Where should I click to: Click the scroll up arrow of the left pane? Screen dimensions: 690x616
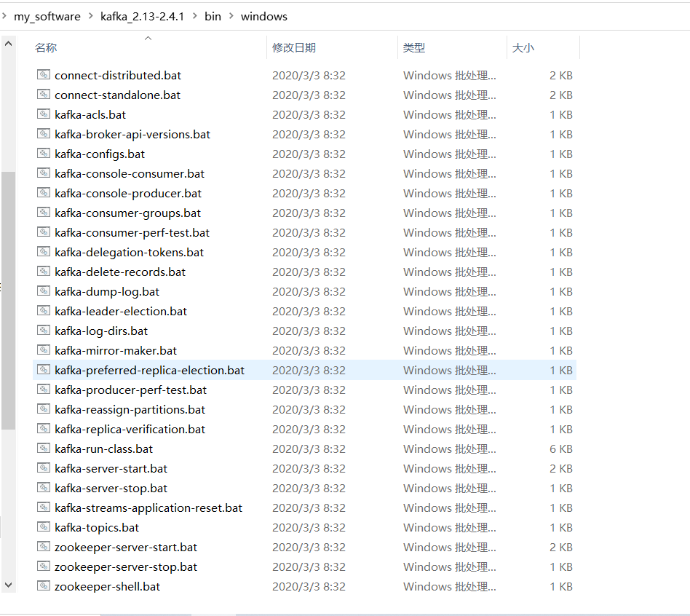(x=8, y=44)
